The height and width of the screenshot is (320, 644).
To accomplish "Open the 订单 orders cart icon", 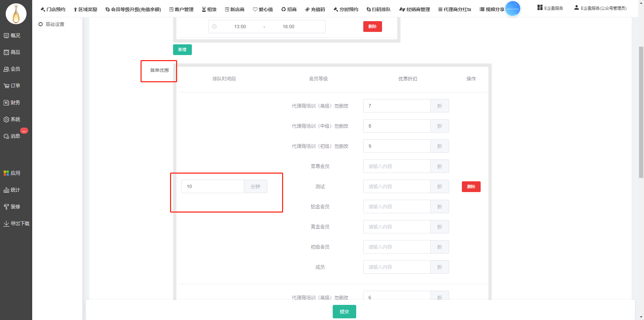I will coord(6,86).
